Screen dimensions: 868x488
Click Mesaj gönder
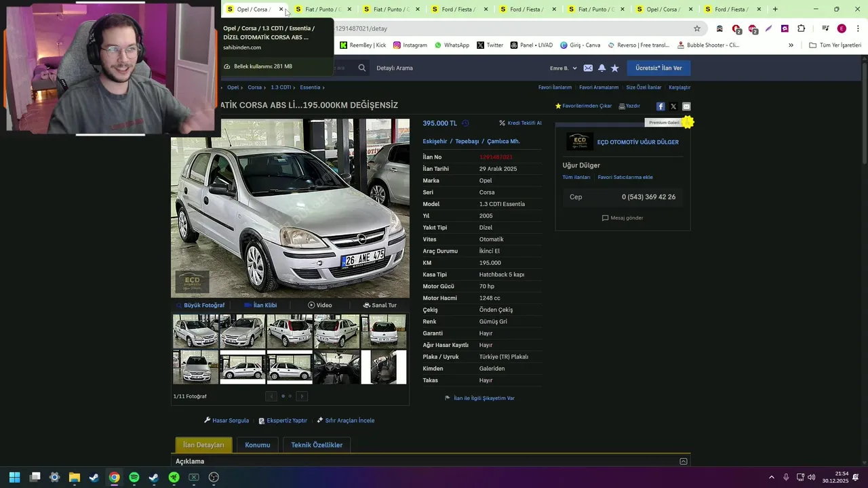click(623, 218)
